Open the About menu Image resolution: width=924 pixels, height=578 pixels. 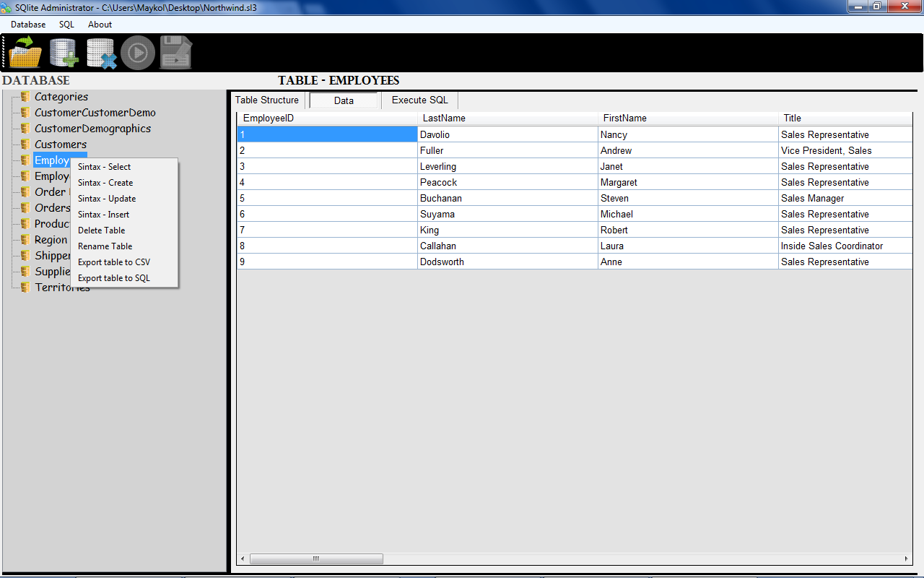pos(100,24)
